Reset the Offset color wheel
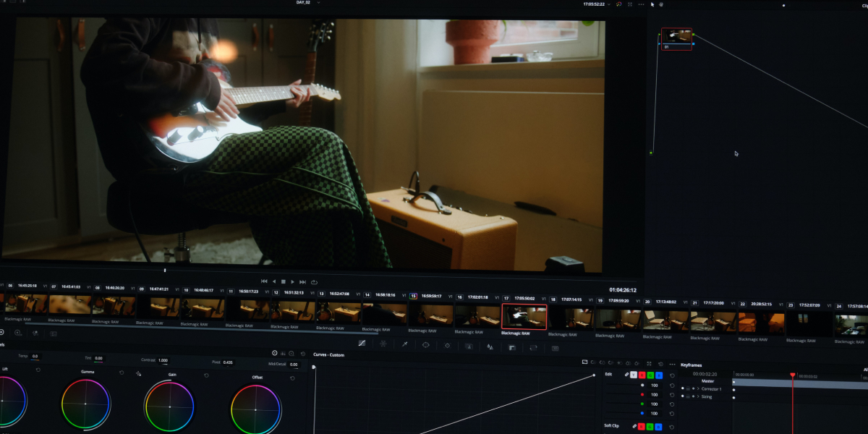 tap(292, 378)
